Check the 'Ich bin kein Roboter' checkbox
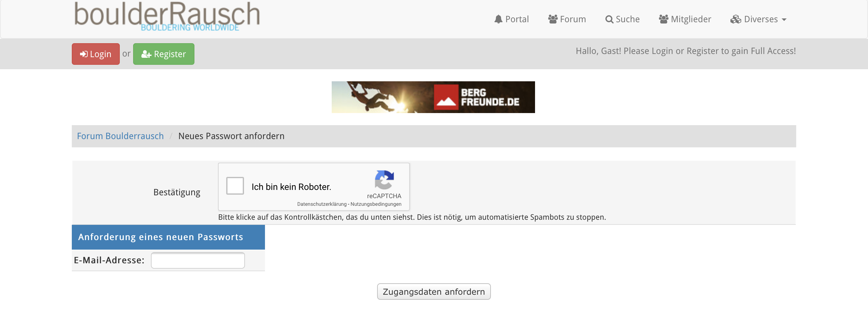Viewport: 868px width, 309px height. click(235, 186)
